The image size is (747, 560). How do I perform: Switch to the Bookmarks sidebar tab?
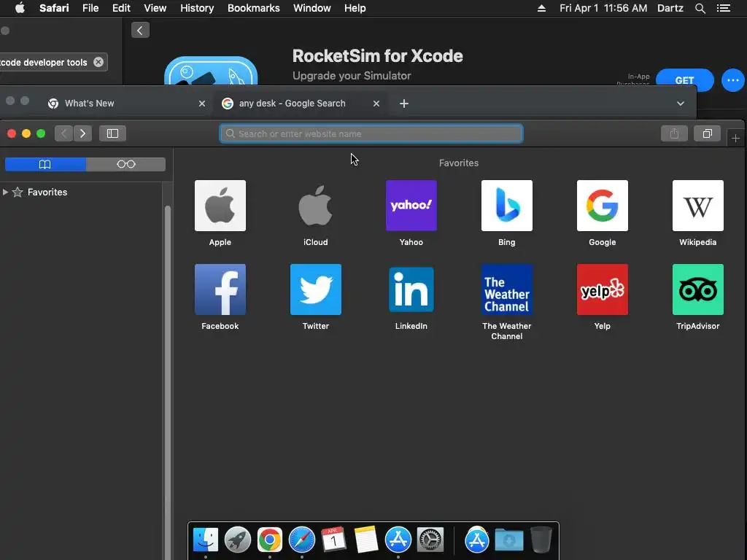45,164
